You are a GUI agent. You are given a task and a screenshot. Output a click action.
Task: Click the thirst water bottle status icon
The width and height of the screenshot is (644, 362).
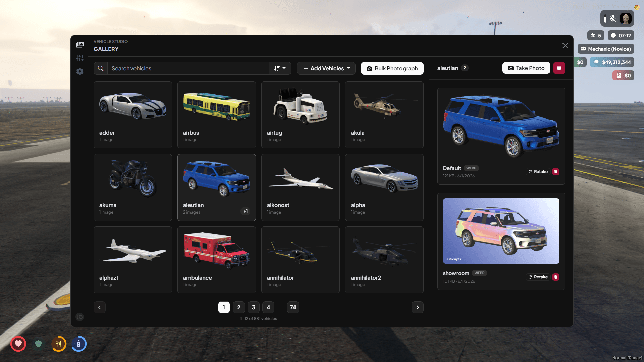(x=79, y=344)
